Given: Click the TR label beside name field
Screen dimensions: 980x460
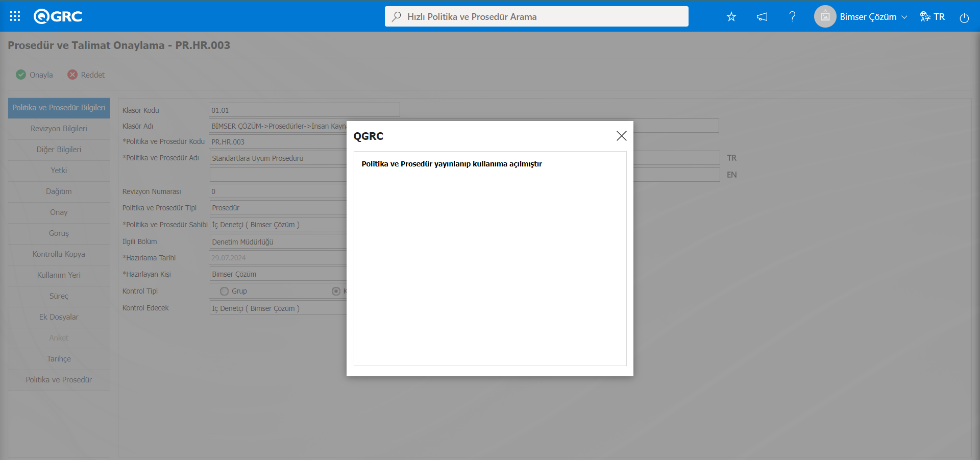Looking at the screenshot, I should tap(731, 158).
